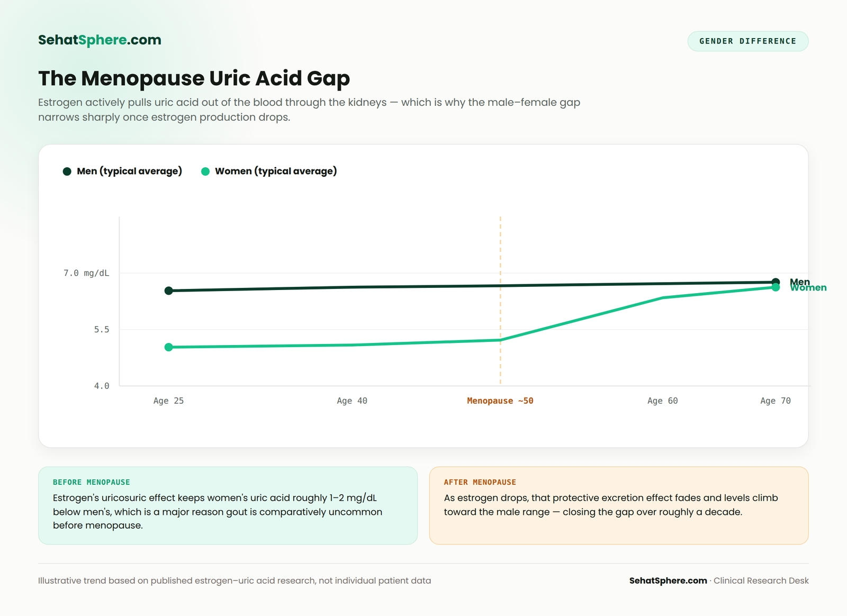Click the "Age 60" x-axis label
This screenshot has width=847, height=616.
tap(662, 401)
